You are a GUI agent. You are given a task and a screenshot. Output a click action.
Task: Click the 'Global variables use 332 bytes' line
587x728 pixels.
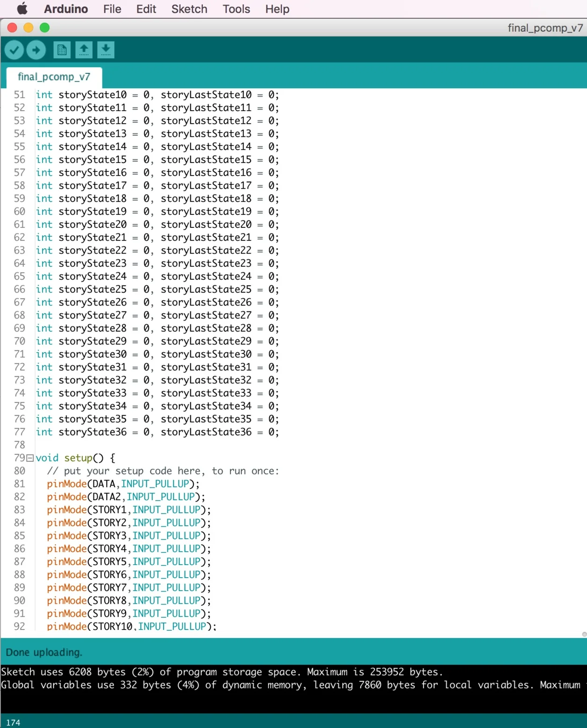click(x=293, y=685)
